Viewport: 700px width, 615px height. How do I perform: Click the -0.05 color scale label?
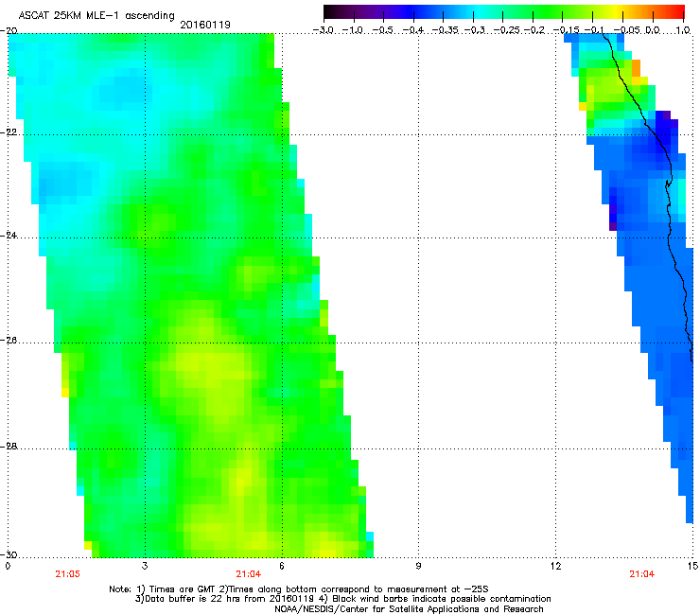point(627,30)
